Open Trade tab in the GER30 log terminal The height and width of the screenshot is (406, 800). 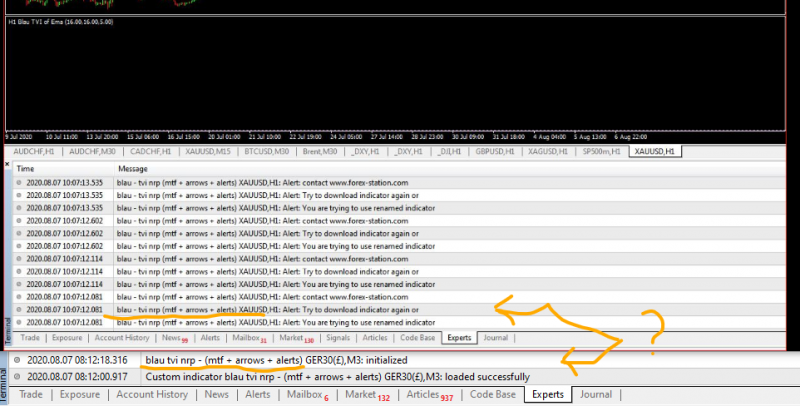tap(31, 394)
